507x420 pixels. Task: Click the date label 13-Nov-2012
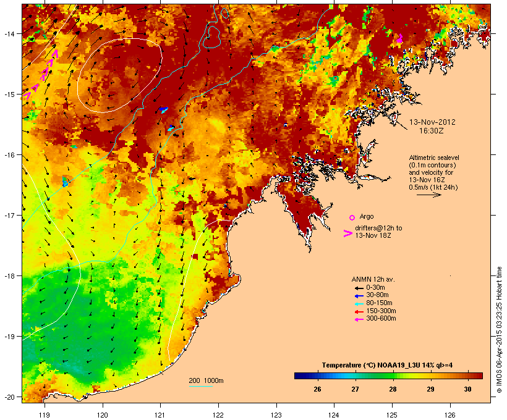pos(432,122)
